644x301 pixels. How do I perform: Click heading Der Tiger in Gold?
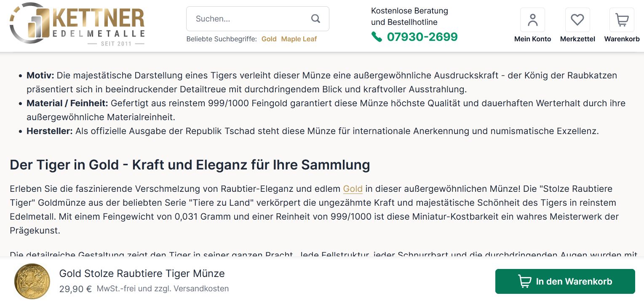[190, 164]
